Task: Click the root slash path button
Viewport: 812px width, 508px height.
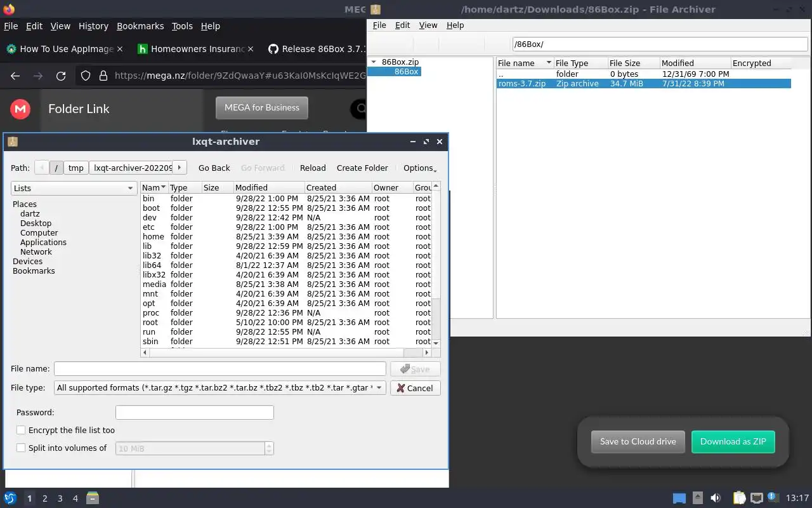Action: [56, 168]
